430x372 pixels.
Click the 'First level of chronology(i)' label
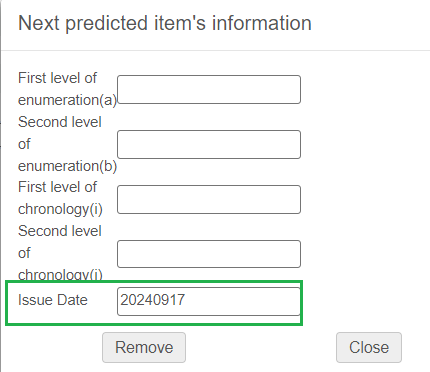(60, 198)
